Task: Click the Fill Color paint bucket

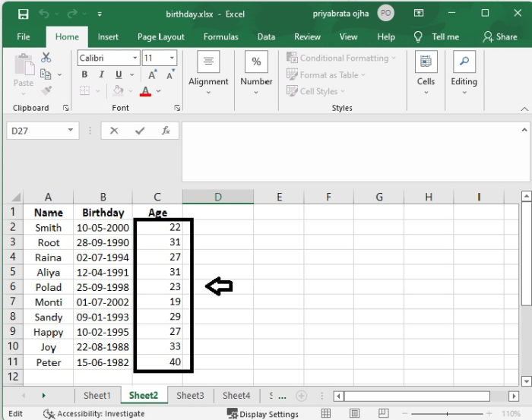Action: (x=118, y=90)
